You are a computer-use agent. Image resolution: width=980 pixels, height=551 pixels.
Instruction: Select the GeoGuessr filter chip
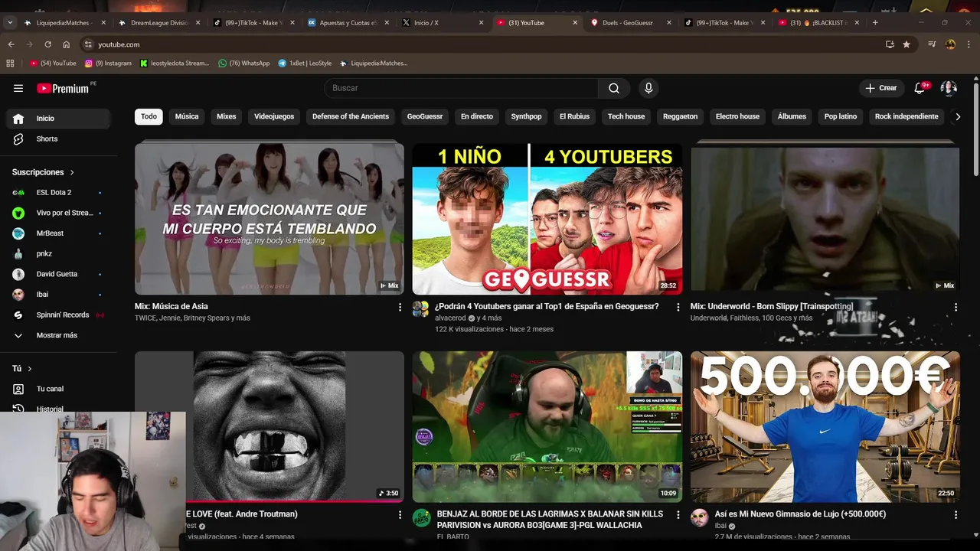[425, 116]
